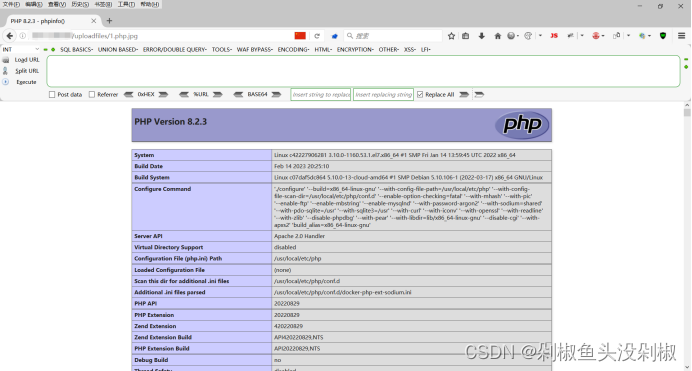This screenshot has width=692, height=371.
Task: Click the 'Insert string to replace' field
Action: tap(320, 94)
